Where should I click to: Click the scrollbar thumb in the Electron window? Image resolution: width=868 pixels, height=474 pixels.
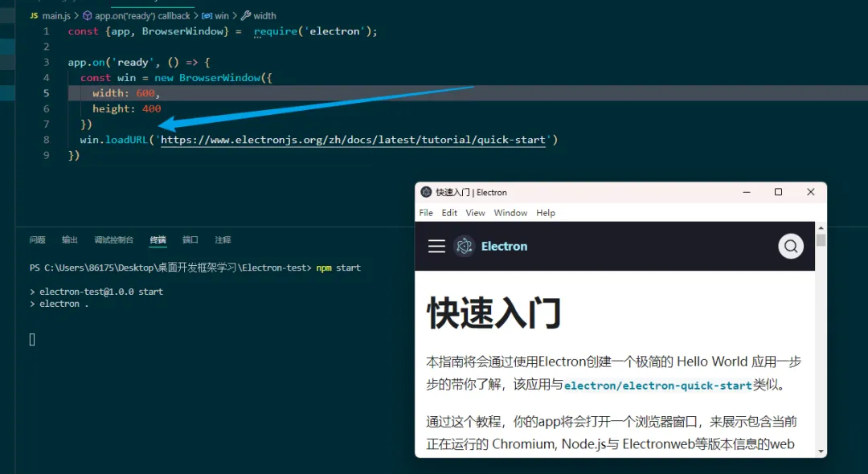click(821, 240)
